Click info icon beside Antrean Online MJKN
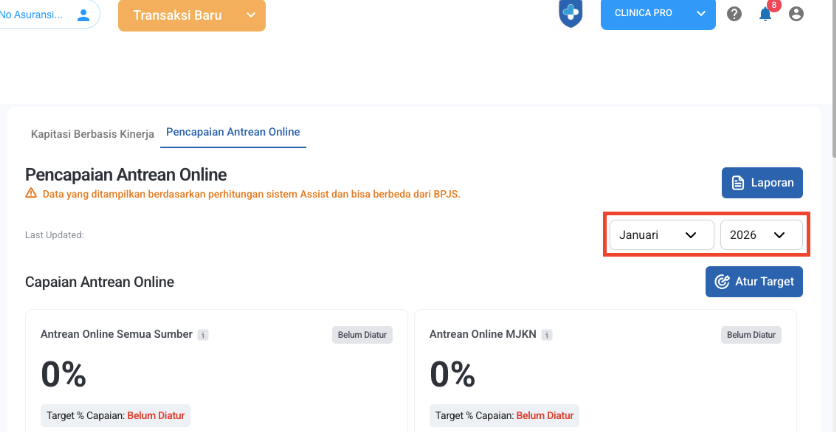The height and width of the screenshot is (432, 836). tap(547, 335)
